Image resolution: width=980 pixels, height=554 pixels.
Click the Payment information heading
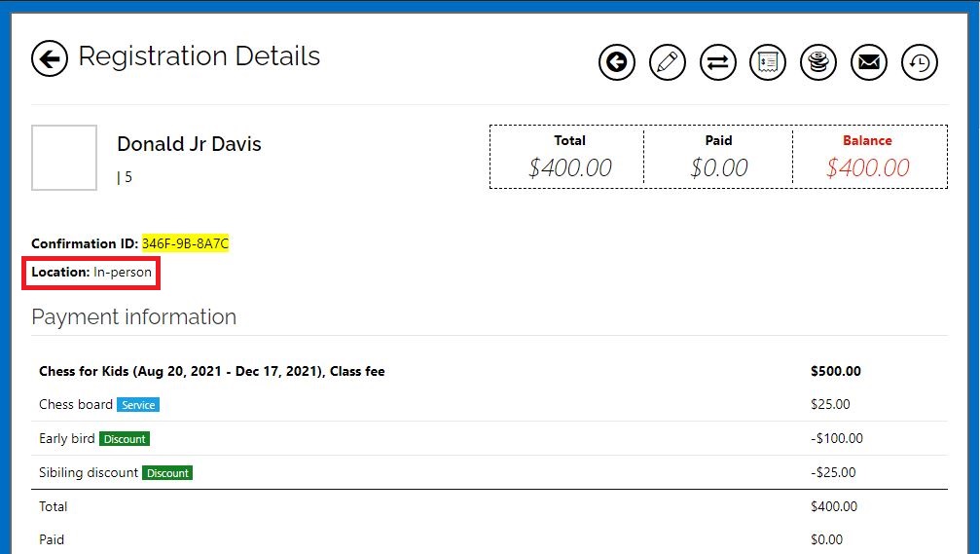(x=133, y=317)
